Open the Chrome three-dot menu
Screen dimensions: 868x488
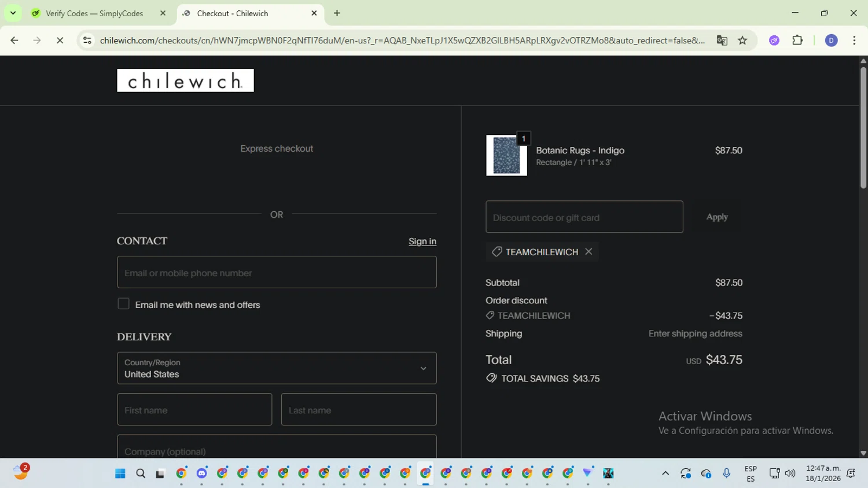[854, 41]
